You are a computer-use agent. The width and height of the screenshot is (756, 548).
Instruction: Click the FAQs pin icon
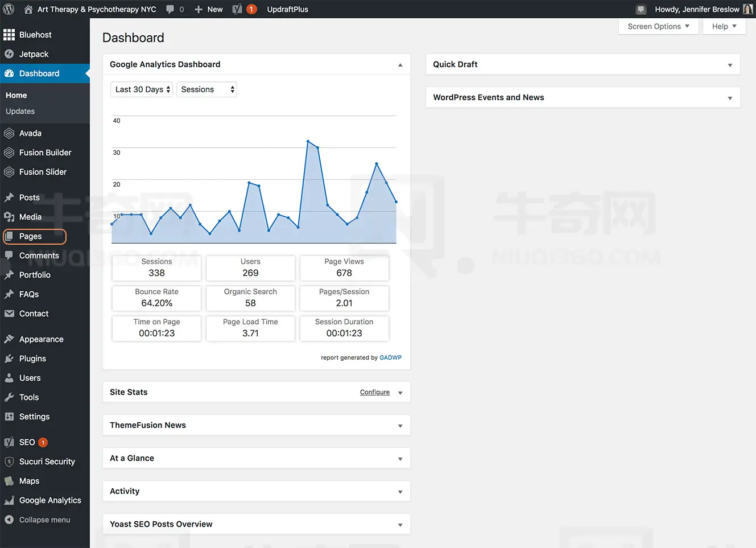(x=9, y=294)
